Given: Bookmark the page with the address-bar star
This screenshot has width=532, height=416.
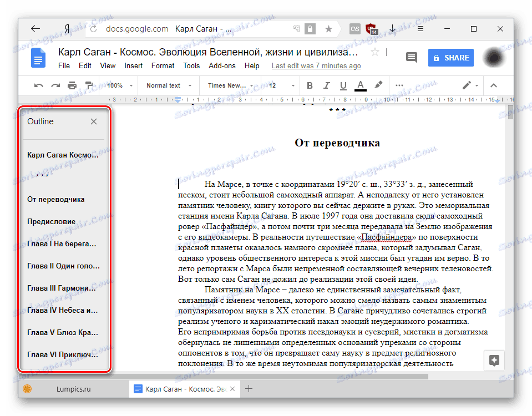Looking at the screenshot, I should tap(328, 29).
